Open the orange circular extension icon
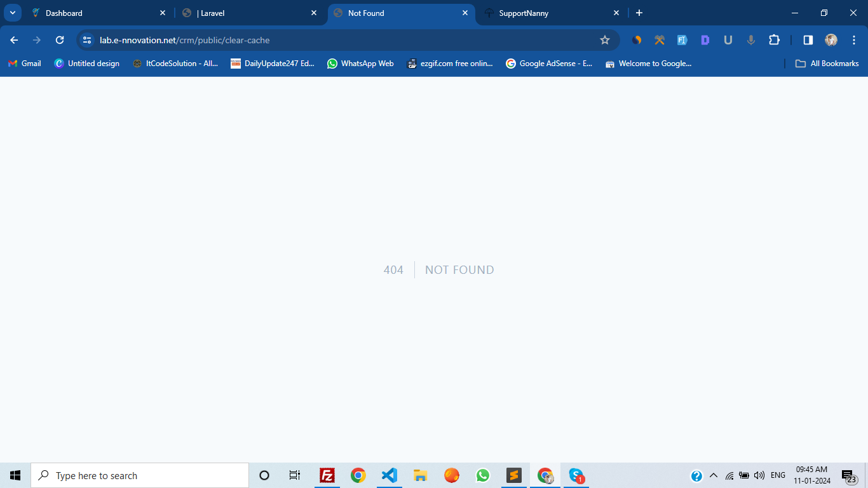This screenshot has height=488, width=868. [637, 40]
